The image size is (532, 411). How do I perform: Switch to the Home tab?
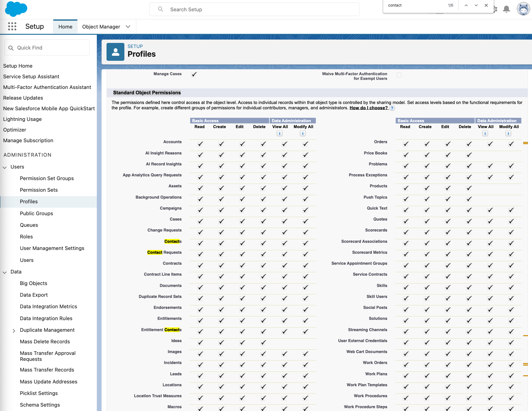[x=65, y=27]
